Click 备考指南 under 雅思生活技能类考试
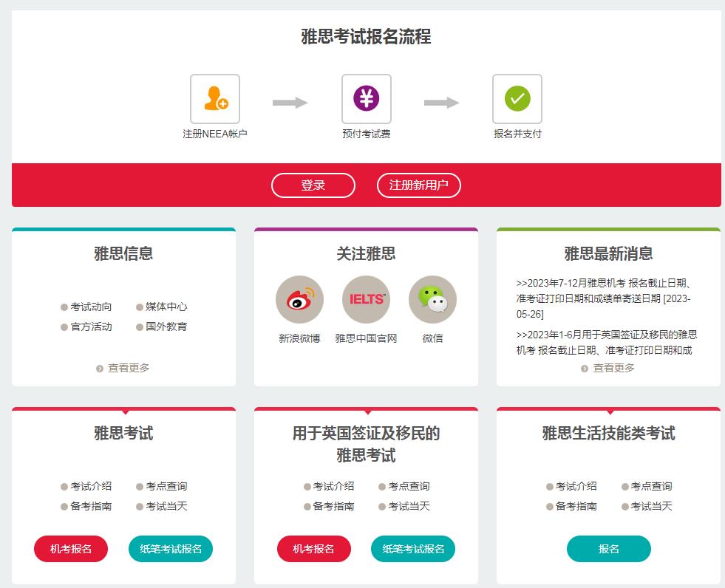Screen dimensions: 725x588 576,506
